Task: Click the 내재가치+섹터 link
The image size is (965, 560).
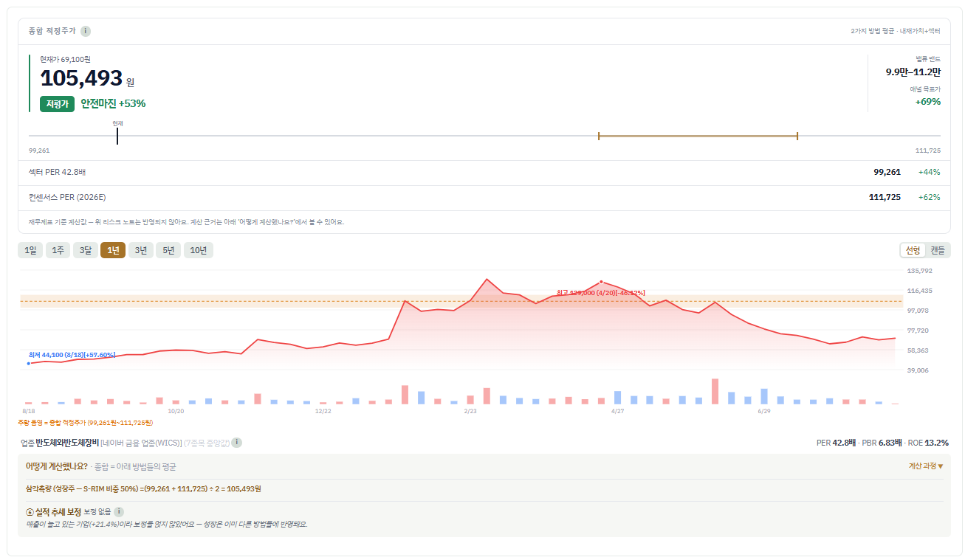Action: (x=920, y=31)
